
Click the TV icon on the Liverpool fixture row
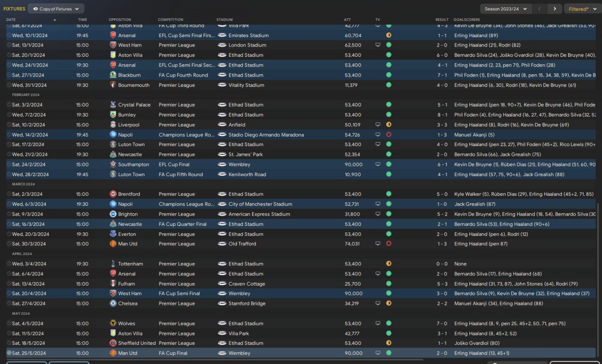pos(378,125)
